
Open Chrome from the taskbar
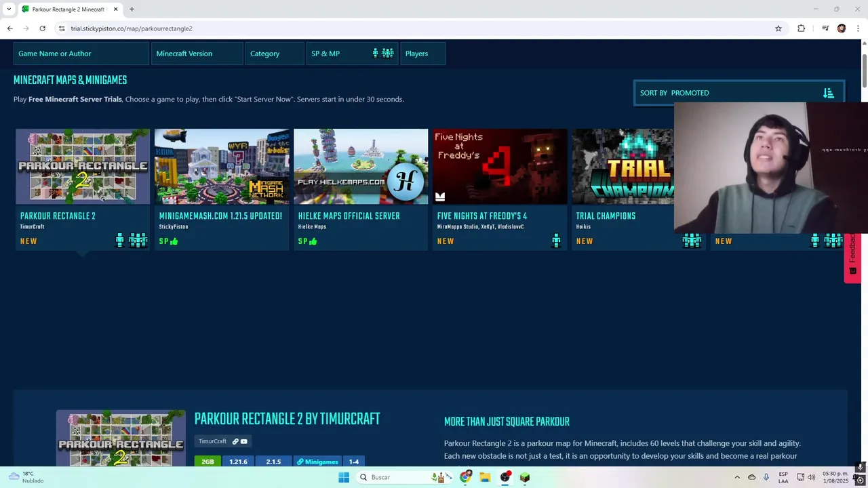465,477
